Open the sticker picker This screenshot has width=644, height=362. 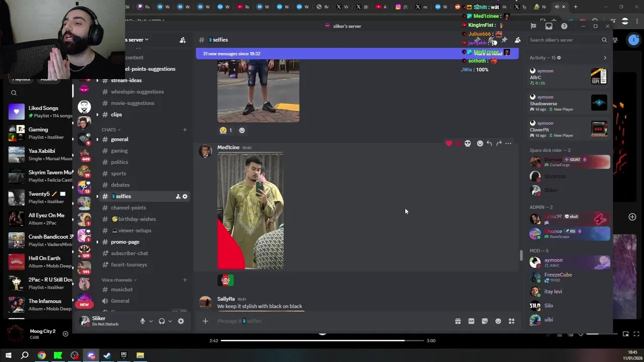(x=485, y=321)
